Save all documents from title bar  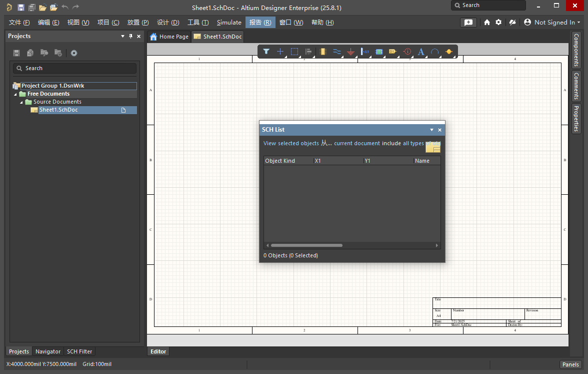[32, 7]
